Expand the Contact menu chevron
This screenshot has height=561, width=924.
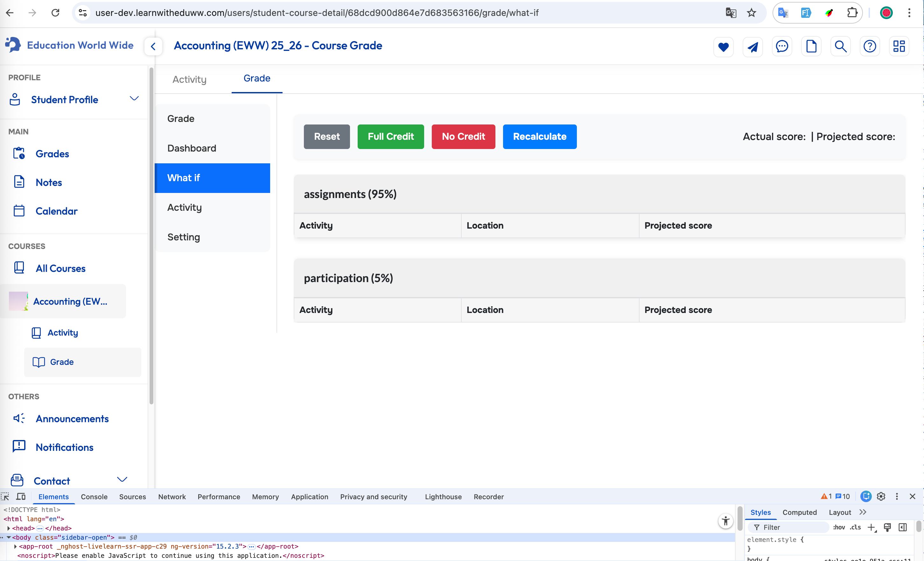pyautogui.click(x=122, y=479)
